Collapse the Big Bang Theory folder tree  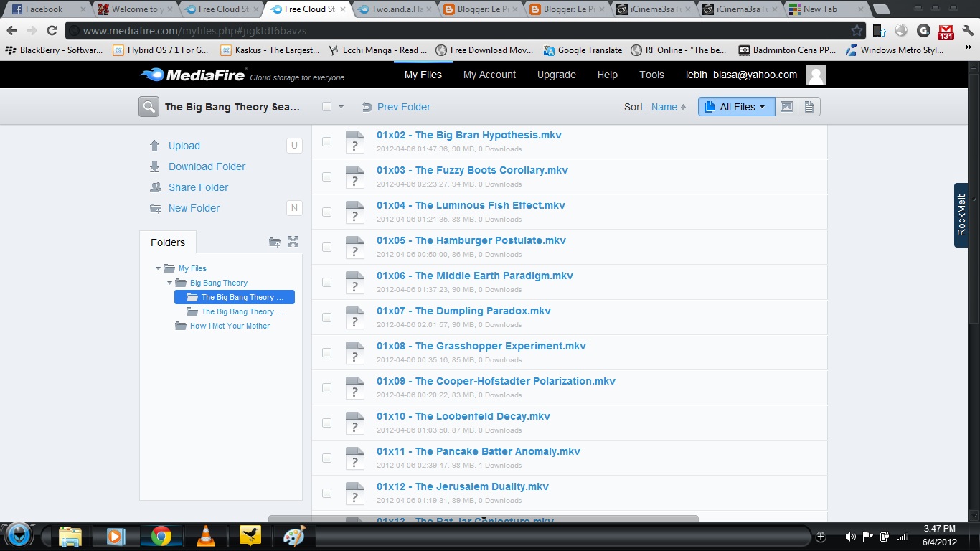click(x=169, y=283)
